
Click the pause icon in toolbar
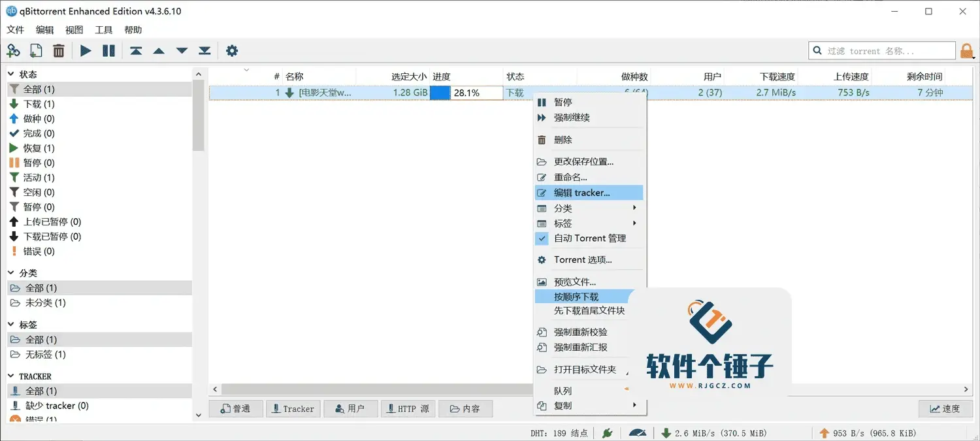coord(108,50)
